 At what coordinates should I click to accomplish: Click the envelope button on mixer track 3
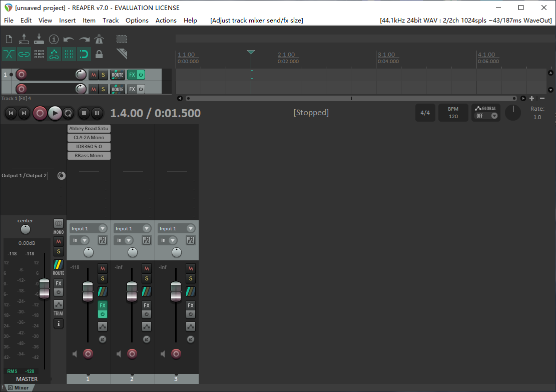(190, 326)
